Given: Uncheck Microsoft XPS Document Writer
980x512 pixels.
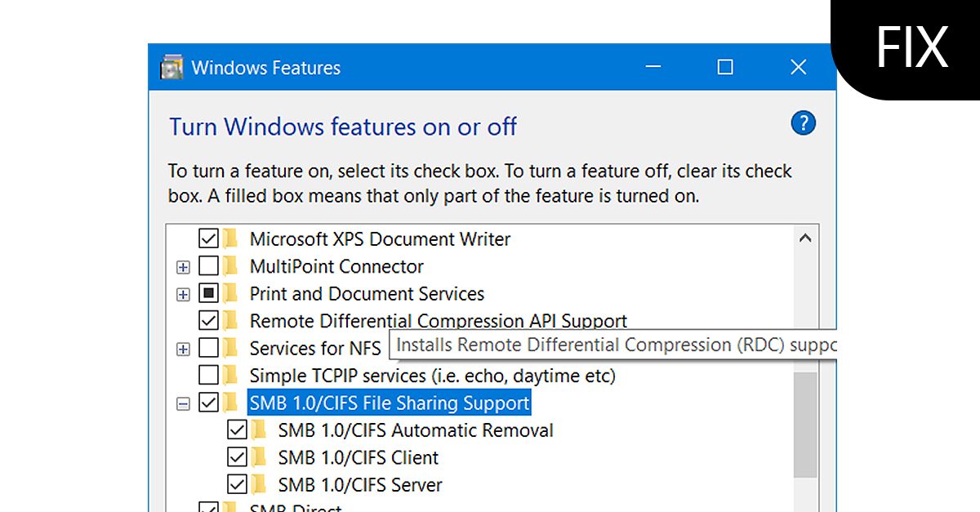Looking at the screenshot, I should click(207, 238).
